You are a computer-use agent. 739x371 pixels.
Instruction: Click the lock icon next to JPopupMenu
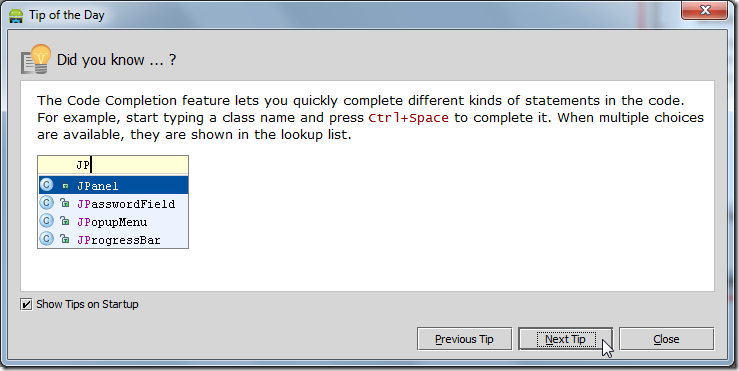tap(65, 221)
